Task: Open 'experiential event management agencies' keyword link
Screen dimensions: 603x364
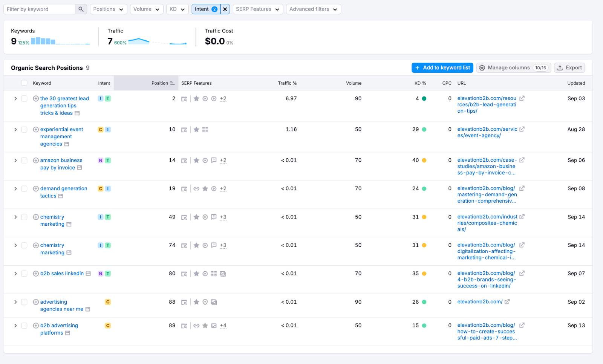Action: tap(62, 136)
